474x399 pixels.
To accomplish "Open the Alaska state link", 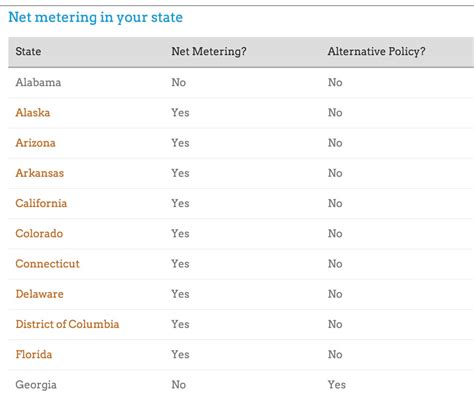I will tap(33, 113).
